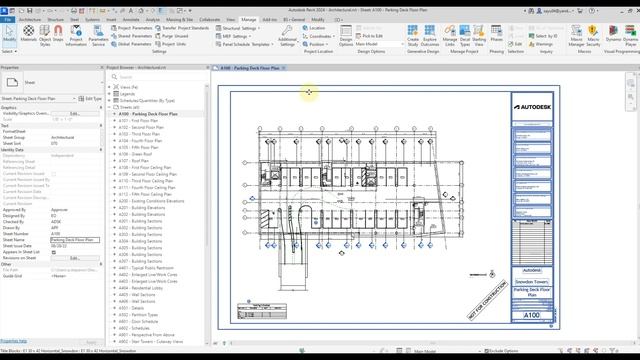Switch to View ribbon tab

[231, 20]
